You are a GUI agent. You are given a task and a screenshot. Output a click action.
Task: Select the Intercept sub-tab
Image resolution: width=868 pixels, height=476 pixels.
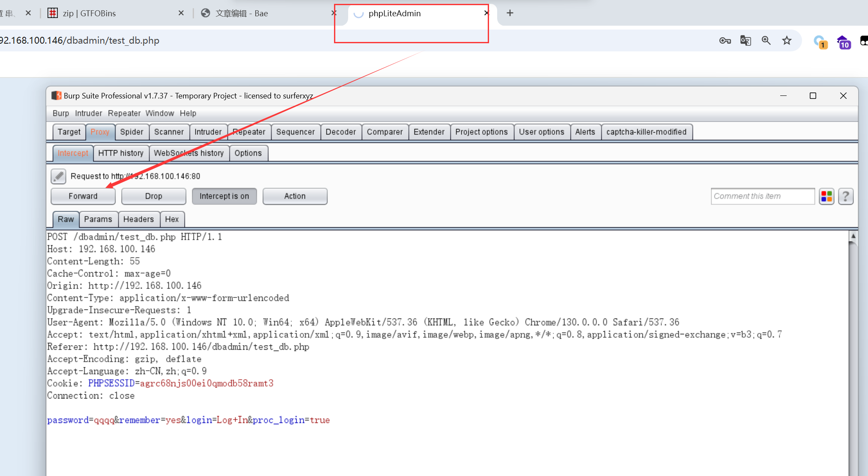point(73,153)
